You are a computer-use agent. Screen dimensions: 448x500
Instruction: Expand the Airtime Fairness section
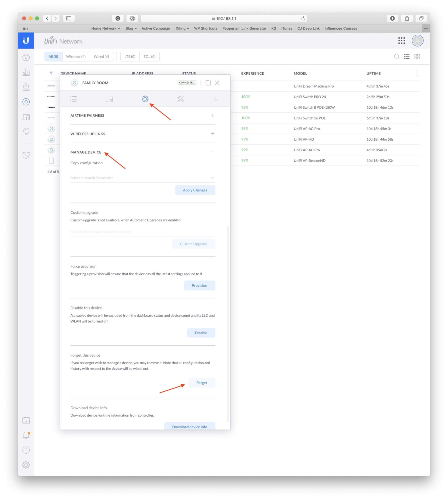(x=213, y=115)
